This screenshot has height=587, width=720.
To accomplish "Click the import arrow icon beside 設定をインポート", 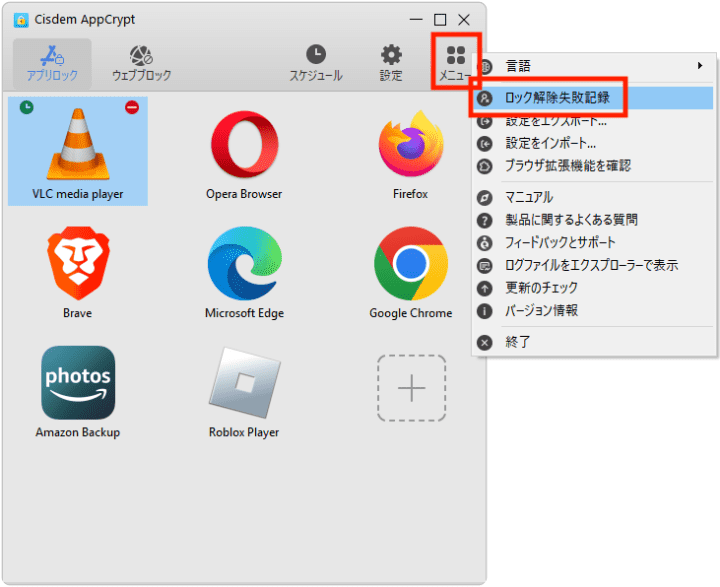I will click(x=485, y=144).
